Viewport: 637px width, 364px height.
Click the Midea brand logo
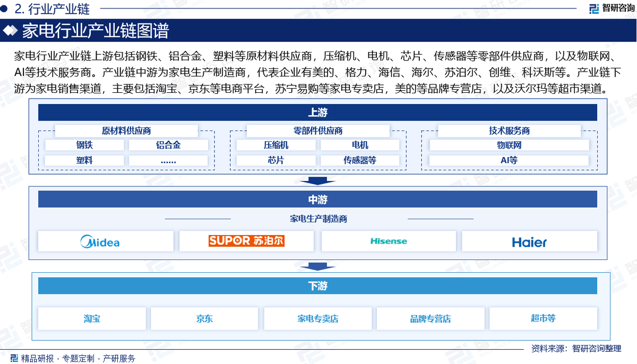coord(100,242)
